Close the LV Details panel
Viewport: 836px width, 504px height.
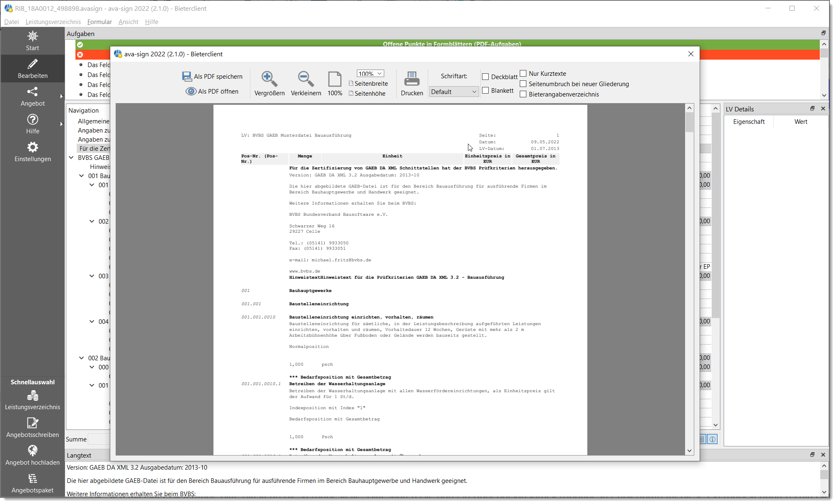(823, 109)
